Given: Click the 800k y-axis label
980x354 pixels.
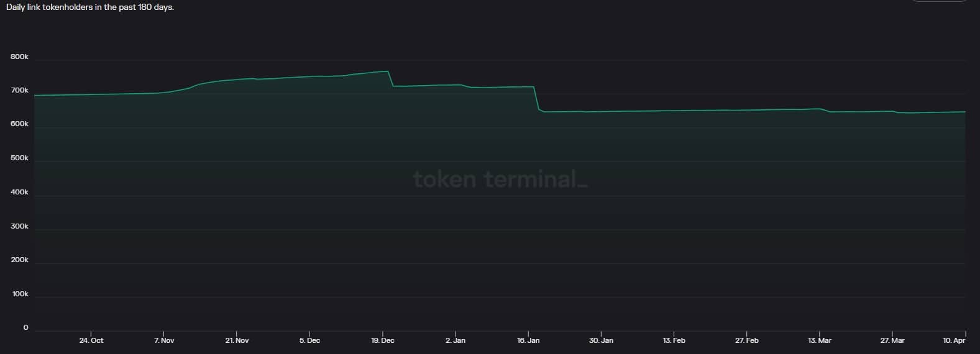Looking at the screenshot, I should [x=19, y=57].
